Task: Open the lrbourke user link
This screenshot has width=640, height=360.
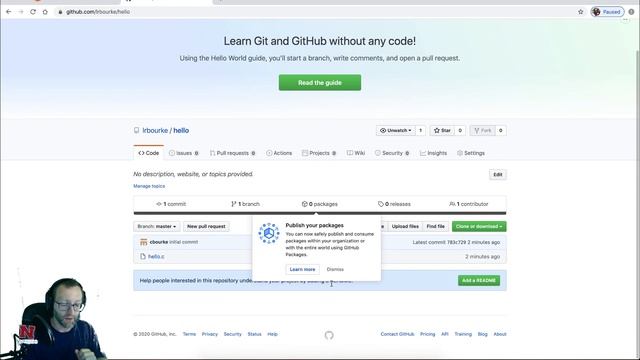Action: 155,130
